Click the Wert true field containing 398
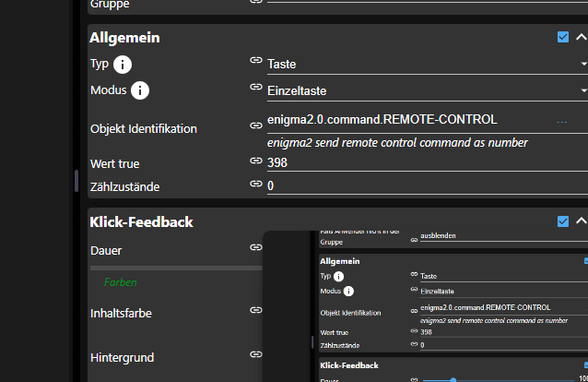The width and height of the screenshot is (588, 382). pos(424,162)
